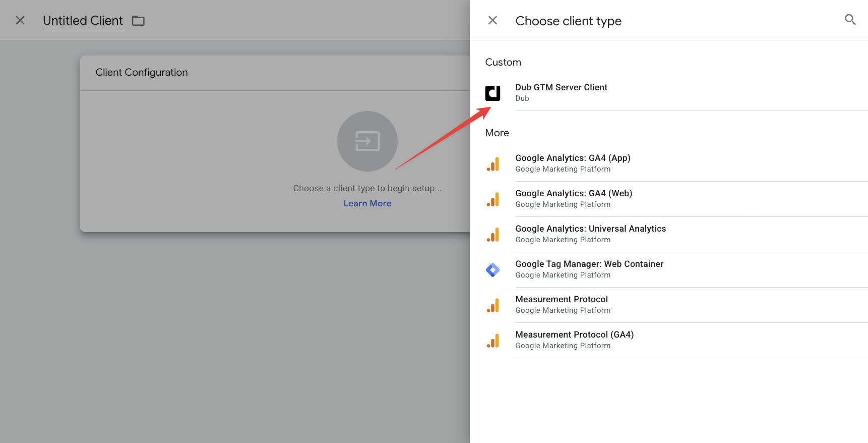
Task: Click the Universal Analytics bar chart icon
Action: click(x=492, y=235)
